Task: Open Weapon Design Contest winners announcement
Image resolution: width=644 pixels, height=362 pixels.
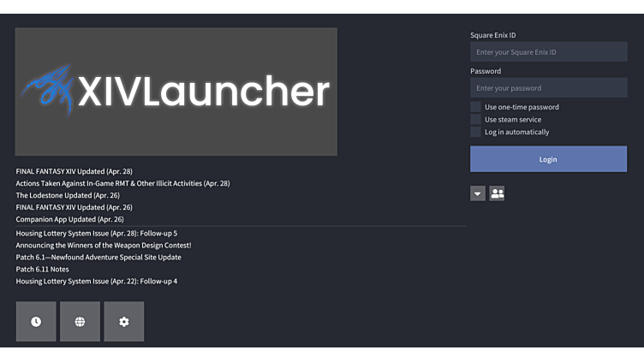Action: pos(104,245)
